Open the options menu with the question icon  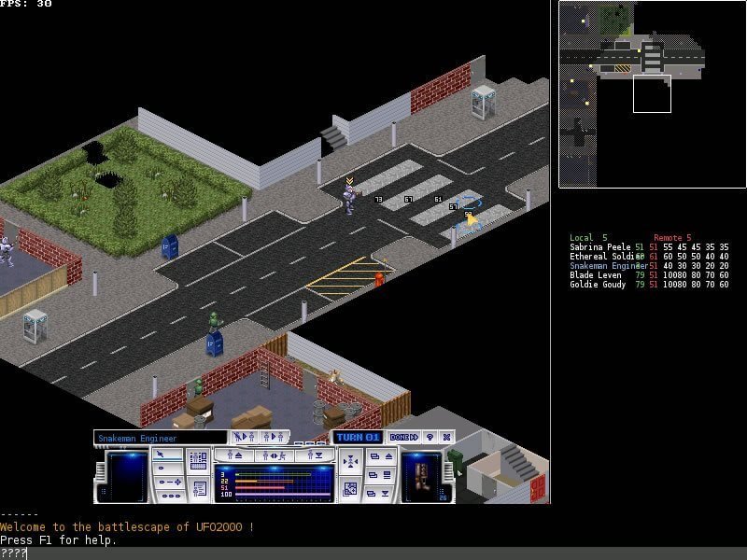[x=430, y=437]
